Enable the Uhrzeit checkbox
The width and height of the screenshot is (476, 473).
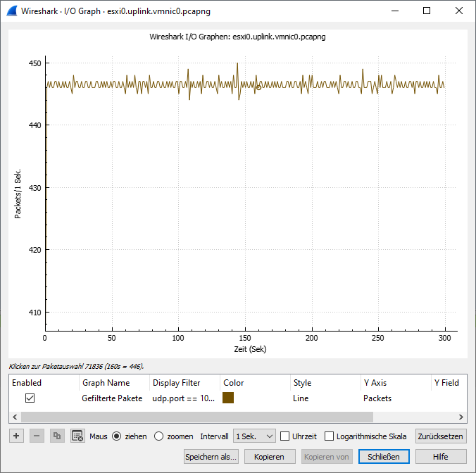[x=284, y=436]
